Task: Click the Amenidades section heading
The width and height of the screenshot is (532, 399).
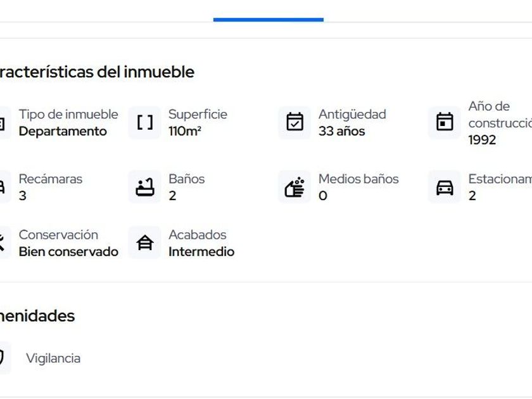Action: pyautogui.click(x=37, y=315)
